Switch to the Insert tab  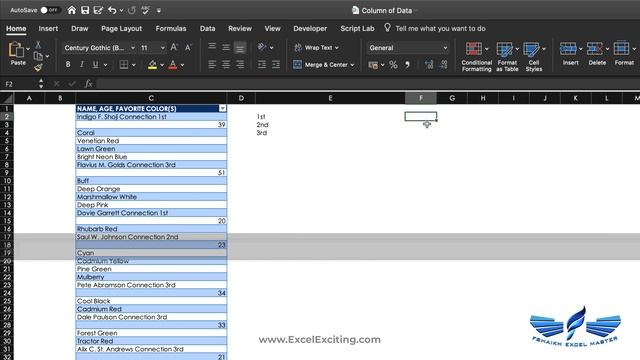coord(48,29)
